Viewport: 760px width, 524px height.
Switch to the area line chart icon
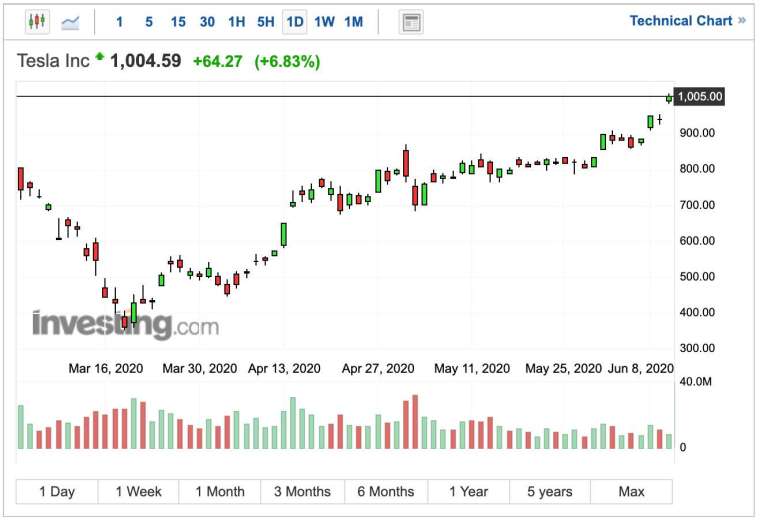(x=70, y=22)
